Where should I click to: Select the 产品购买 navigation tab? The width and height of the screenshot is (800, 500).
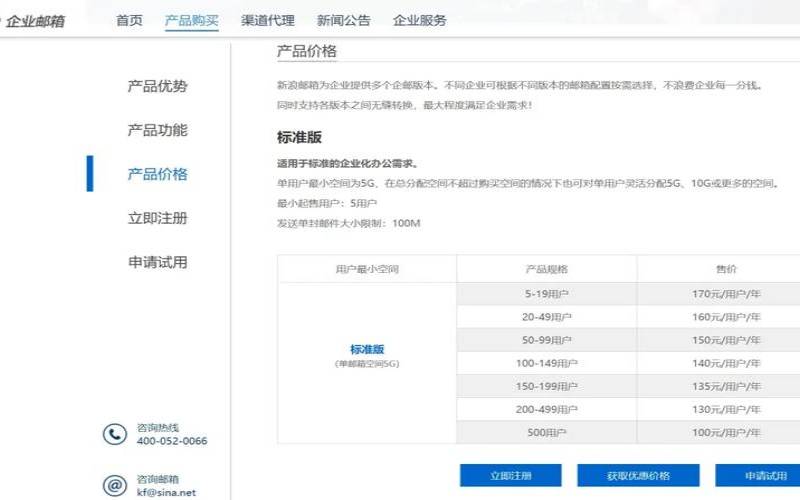pyautogui.click(x=191, y=20)
